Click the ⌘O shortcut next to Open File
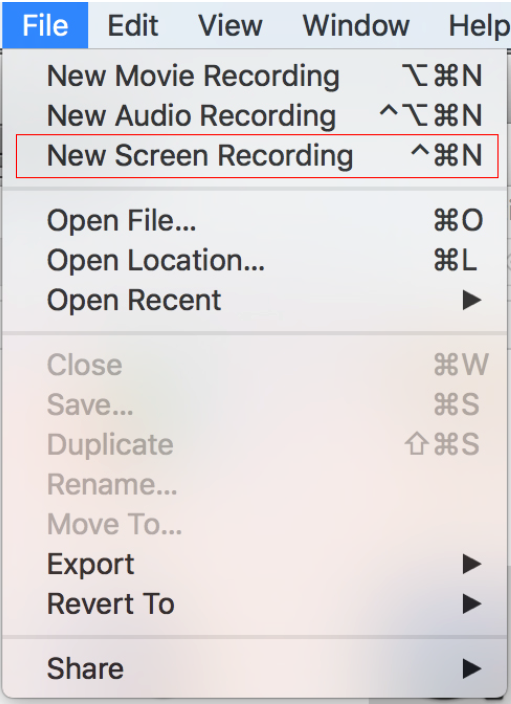511x704 pixels. point(458,220)
